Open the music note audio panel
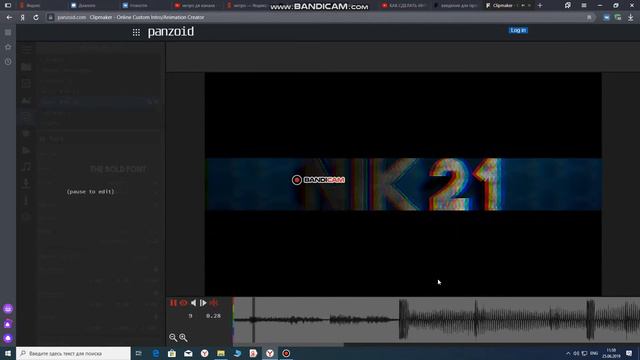This screenshot has width=640, height=360. [x=27, y=167]
